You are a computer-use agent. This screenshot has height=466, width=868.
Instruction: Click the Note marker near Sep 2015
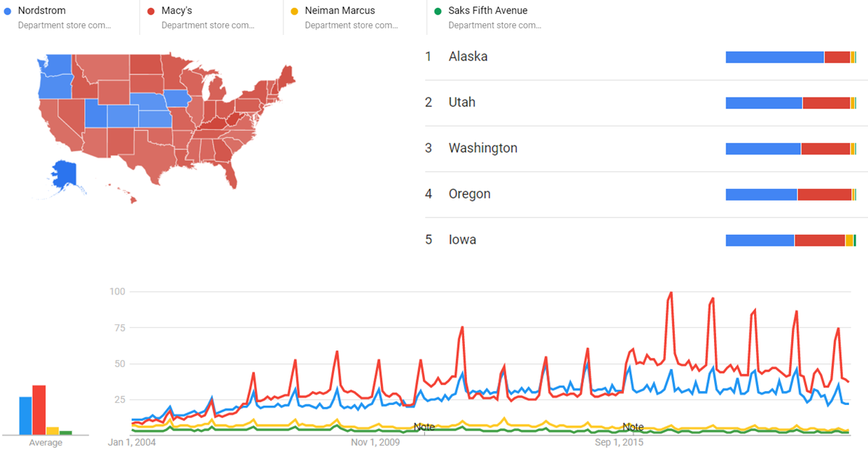(633, 427)
